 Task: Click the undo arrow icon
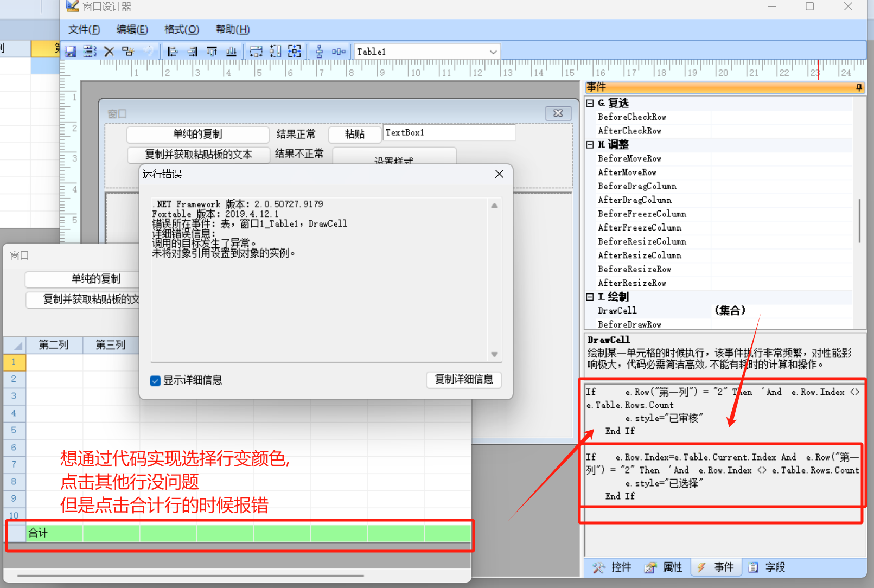click(148, 52)
